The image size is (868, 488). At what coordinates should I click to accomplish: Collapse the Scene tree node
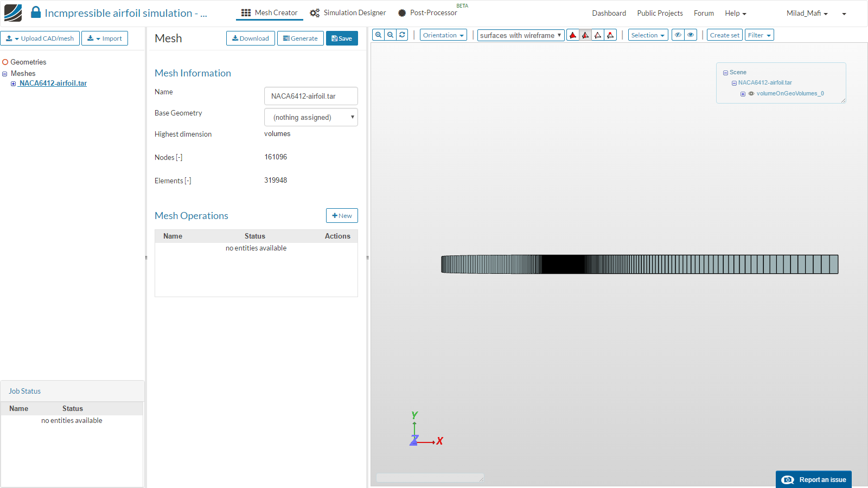coord(725,73)
